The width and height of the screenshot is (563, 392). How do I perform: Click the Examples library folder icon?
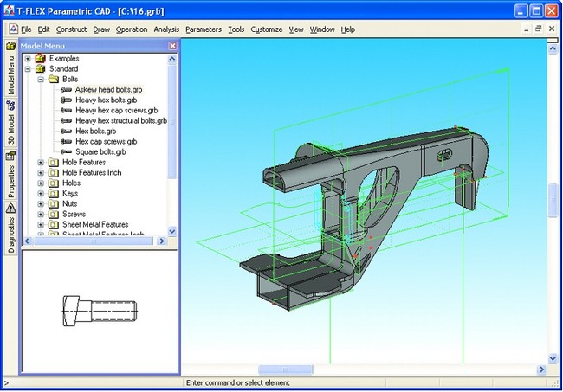pos(40,59)
